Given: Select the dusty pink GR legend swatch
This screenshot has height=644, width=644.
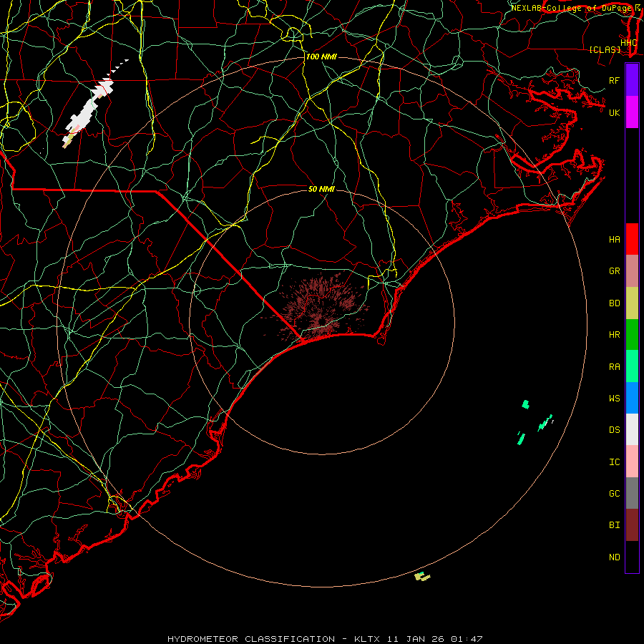Looking at the screenshot, I should 632,271.
